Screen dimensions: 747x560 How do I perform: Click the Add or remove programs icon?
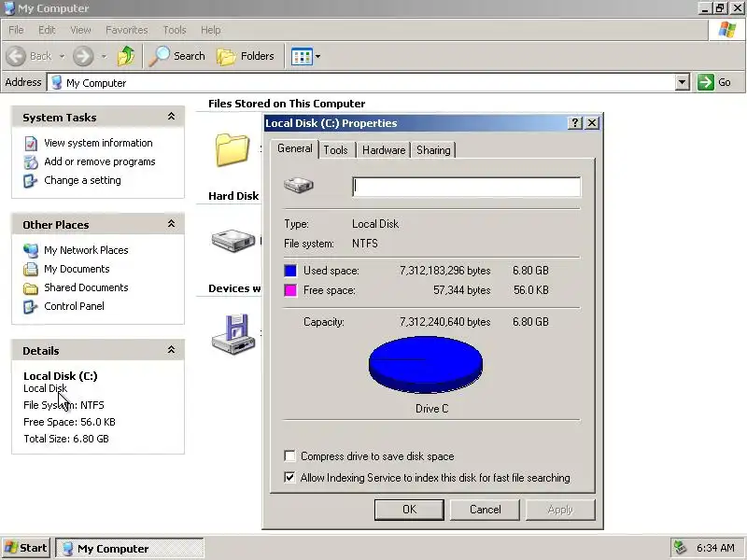(31, 161)
